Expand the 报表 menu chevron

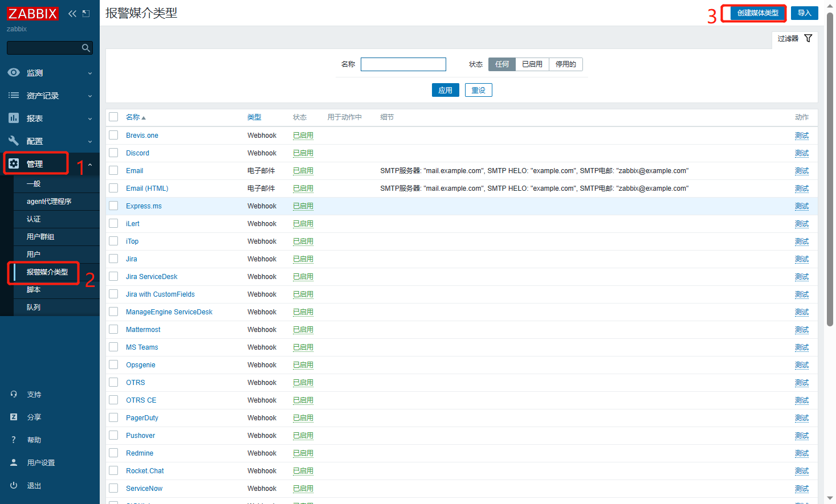pos(90,118)
